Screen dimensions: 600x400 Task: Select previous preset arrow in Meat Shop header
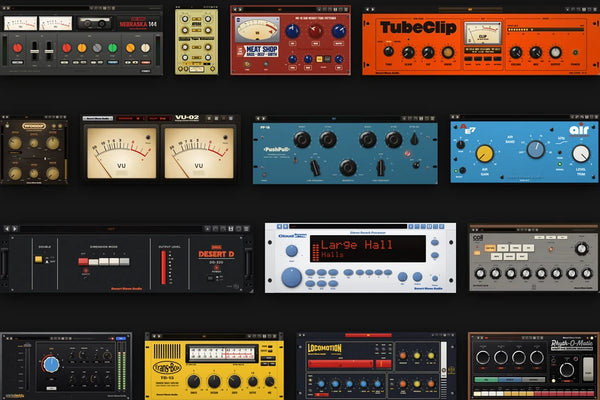tap(235, 9)
